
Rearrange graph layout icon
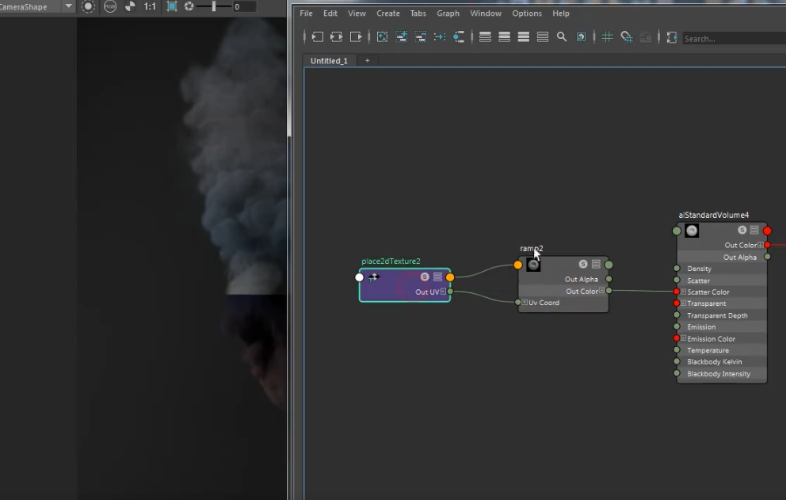(440, 37)
